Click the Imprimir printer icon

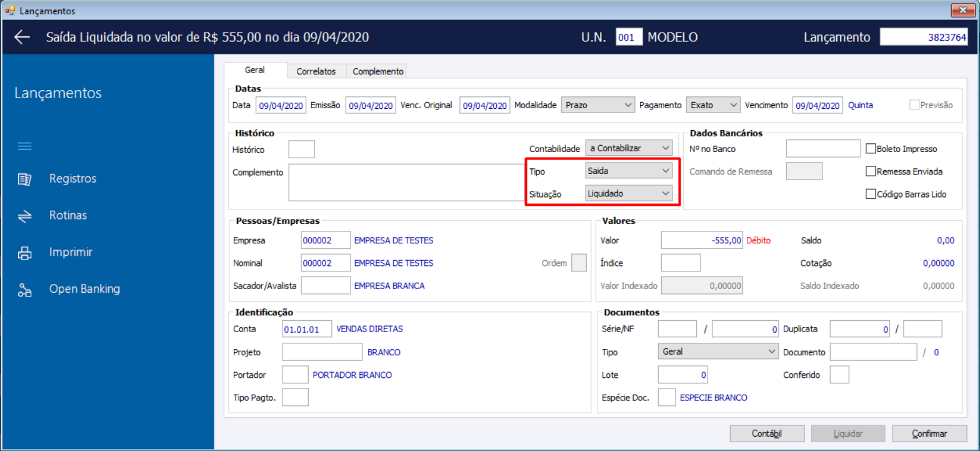coord(25,253)
